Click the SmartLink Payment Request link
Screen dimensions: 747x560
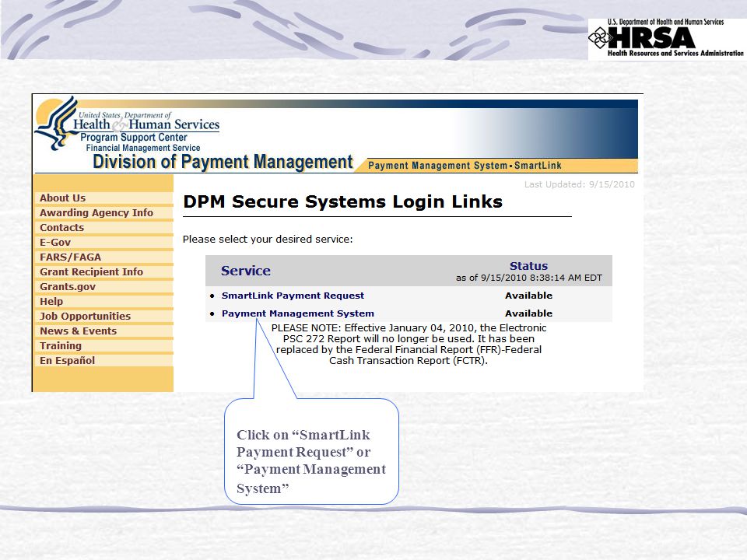point(293,296)
